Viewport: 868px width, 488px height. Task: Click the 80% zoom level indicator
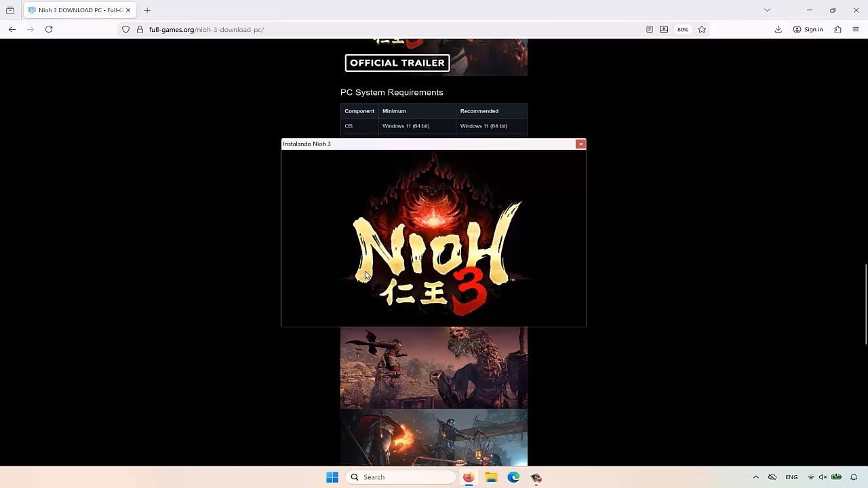(682, 29)
